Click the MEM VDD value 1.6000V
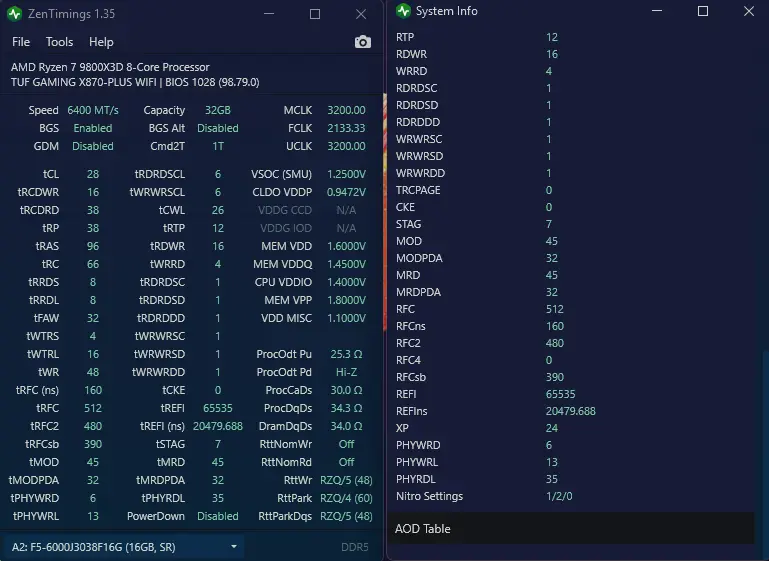Screen dimensions: 769x561 [x=346, y=246]
